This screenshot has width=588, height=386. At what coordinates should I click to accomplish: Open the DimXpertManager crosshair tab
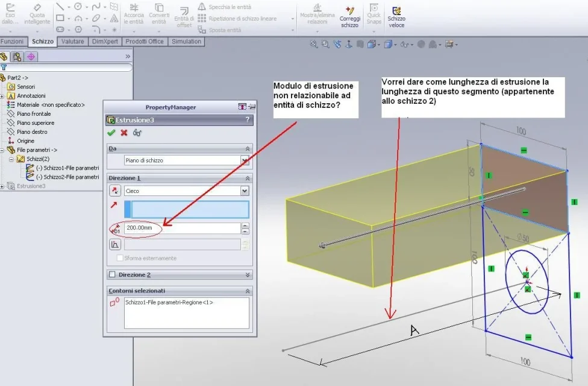(31, 57)
